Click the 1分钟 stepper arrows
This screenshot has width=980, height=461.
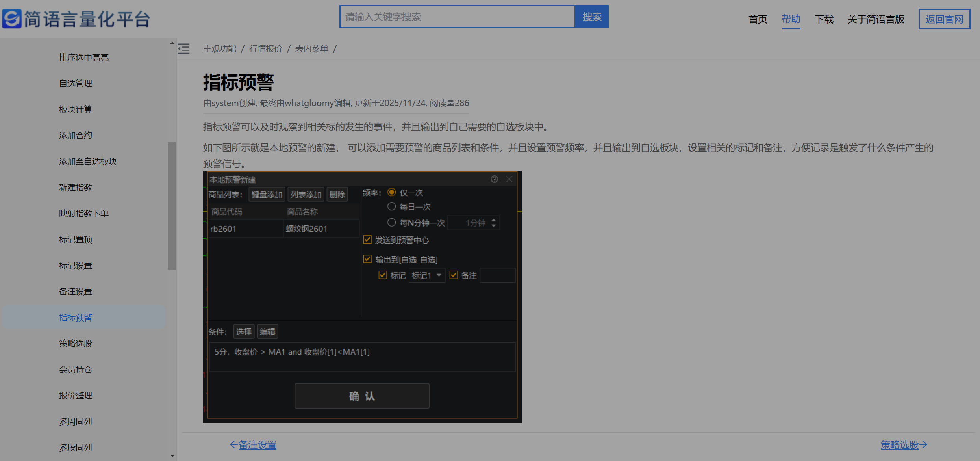tap(494, 223)
